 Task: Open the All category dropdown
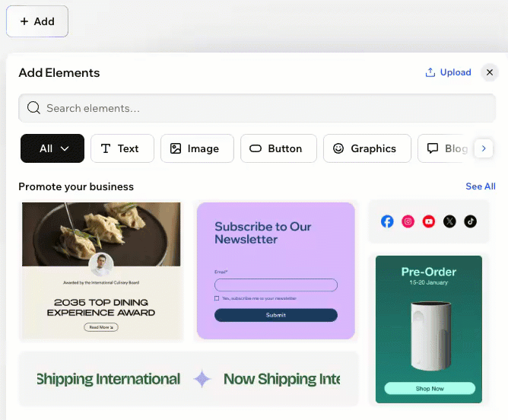(52, 148)
